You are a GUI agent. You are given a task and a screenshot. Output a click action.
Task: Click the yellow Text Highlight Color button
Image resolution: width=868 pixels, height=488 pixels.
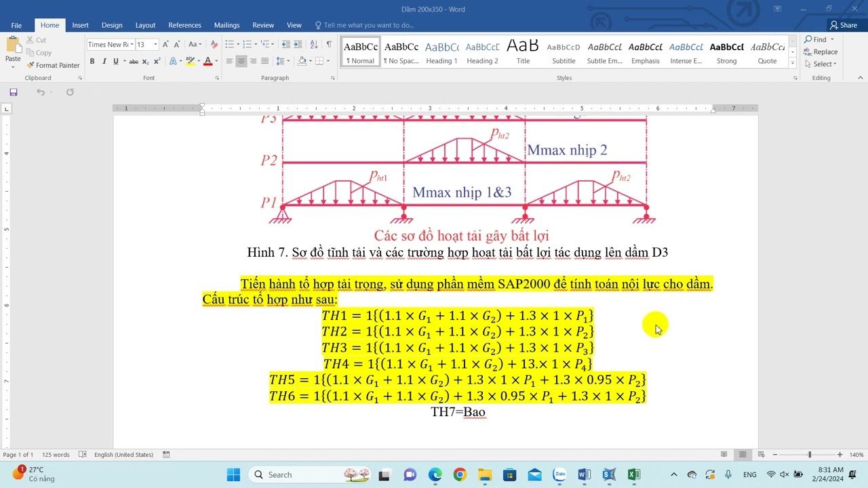[x=190, y=62]
